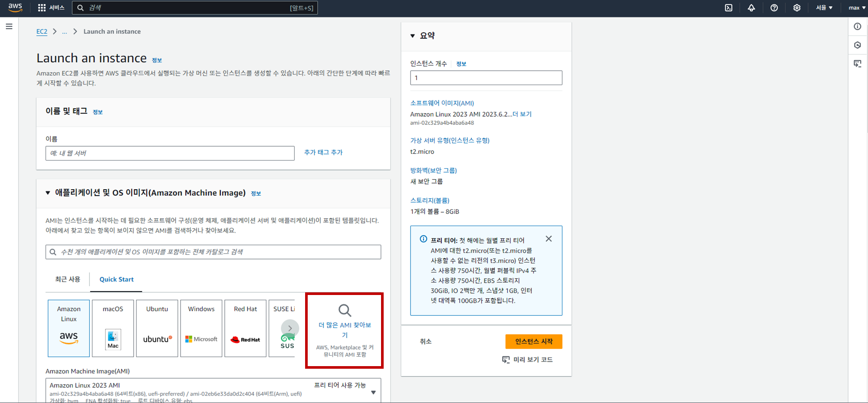
Task: Select the Amazon Linux AMI tile
Action: click(69, 328)
